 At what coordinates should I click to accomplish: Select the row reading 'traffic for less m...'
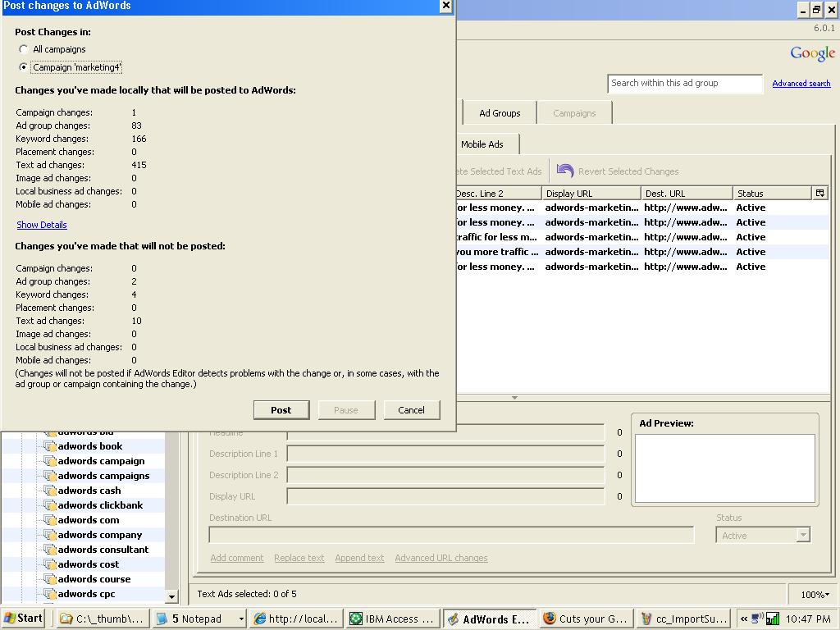pos(642,237)
